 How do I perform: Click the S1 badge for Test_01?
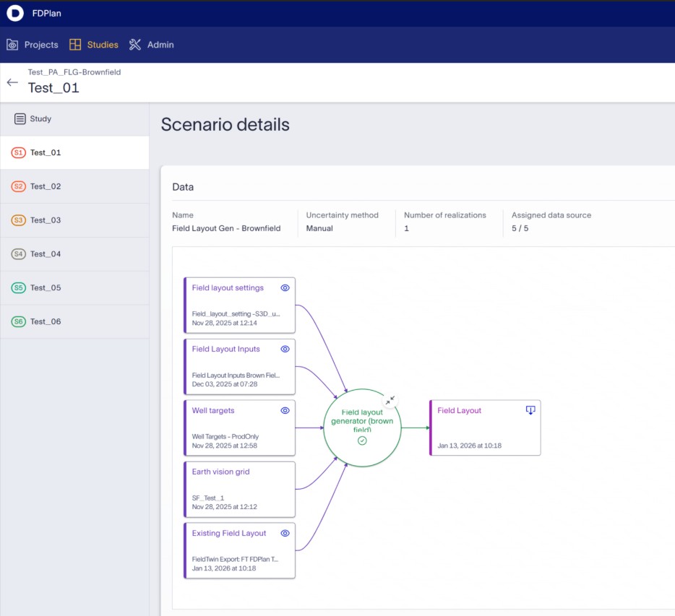19,153
